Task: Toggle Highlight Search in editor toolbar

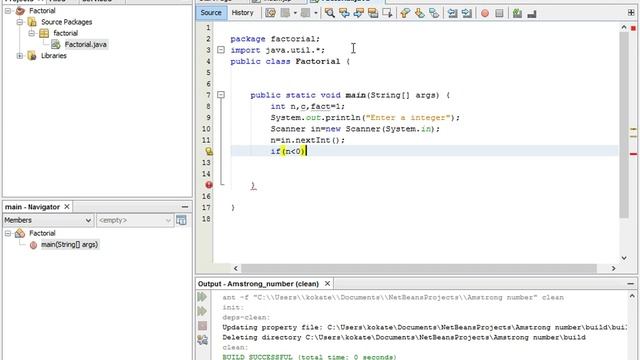Action: (373, 13)
